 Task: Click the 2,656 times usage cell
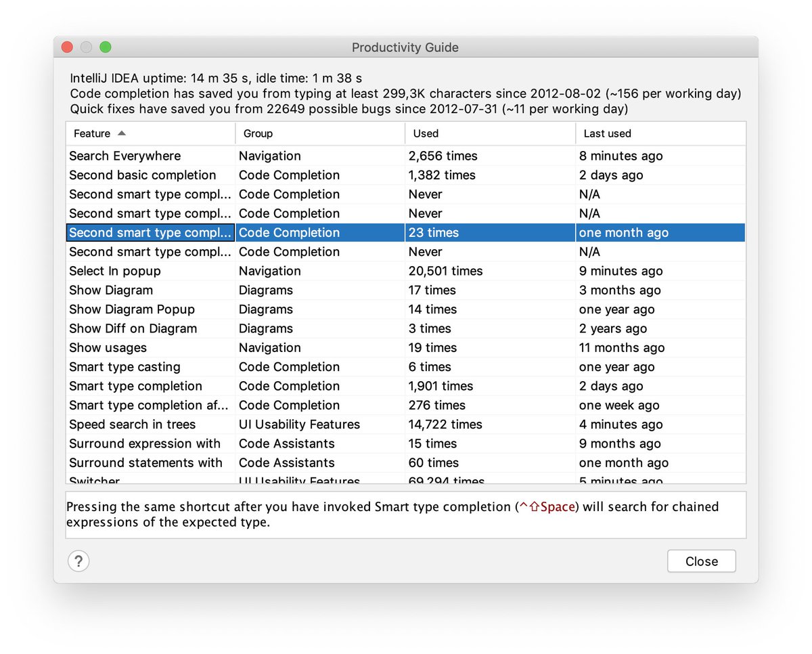[490, 156]
